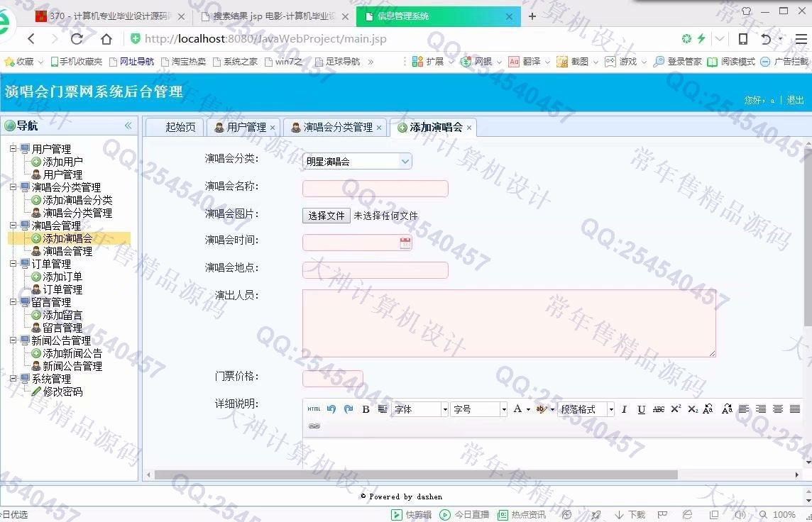This screenshot has height=522, width=812.
Task: Focus the 门票价格 input field
Action: click(x=332, y=379)
